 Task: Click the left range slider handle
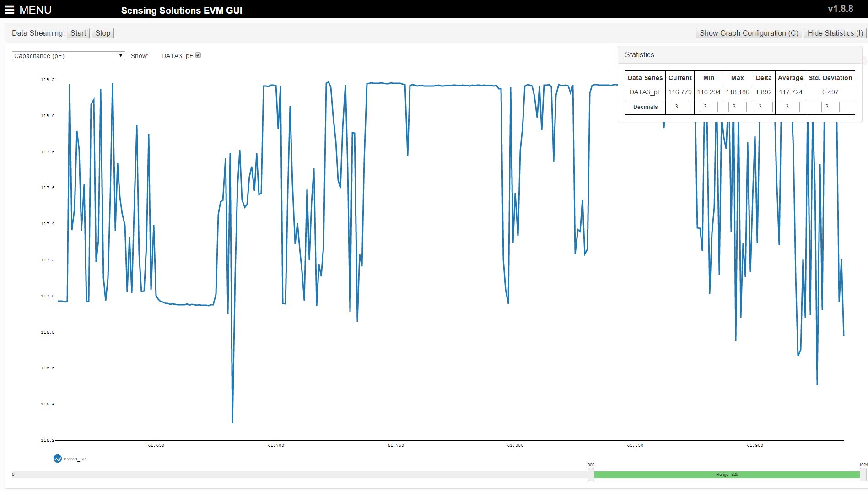click(x=591, y=475)
